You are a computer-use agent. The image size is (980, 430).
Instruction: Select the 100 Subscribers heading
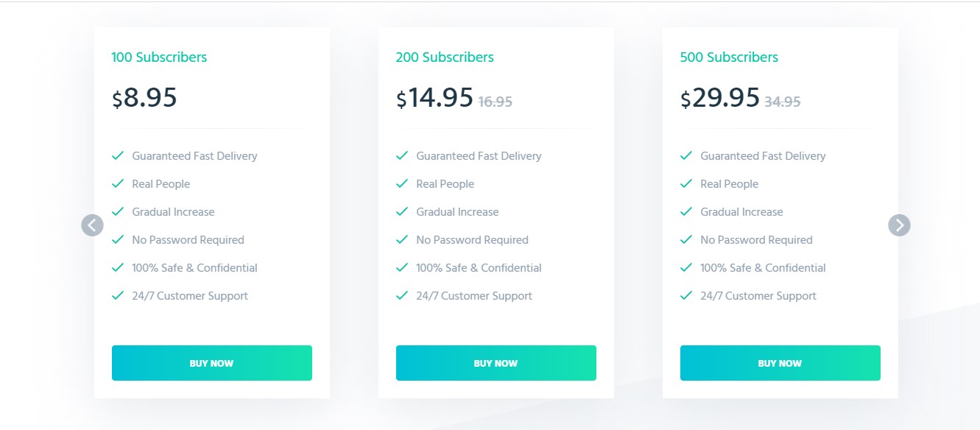159,57
